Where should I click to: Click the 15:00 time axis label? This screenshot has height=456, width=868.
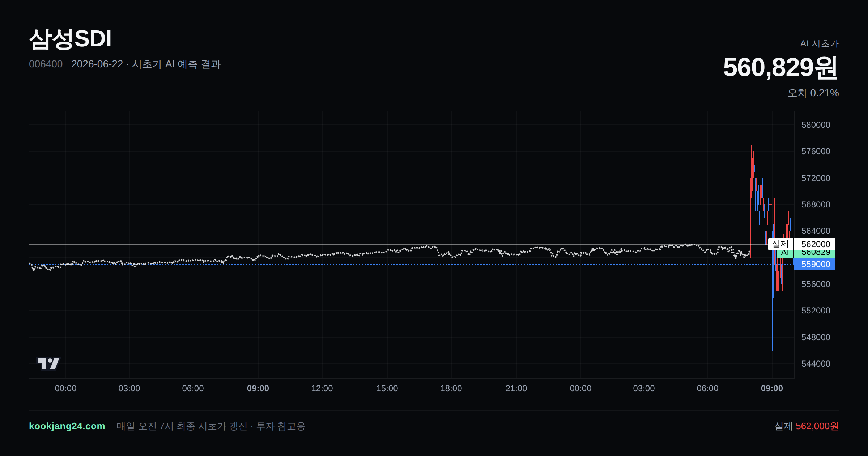click(387, 388)
